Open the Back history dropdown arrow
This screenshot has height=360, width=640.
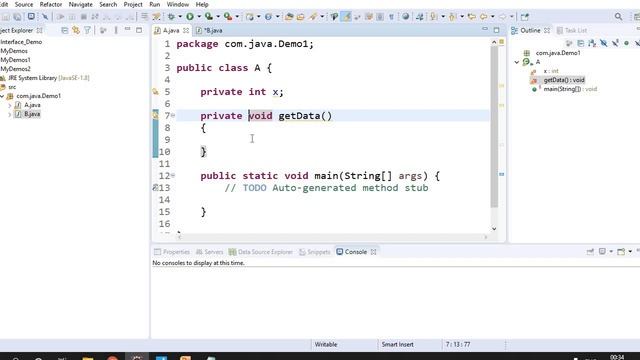pos(493,17)
